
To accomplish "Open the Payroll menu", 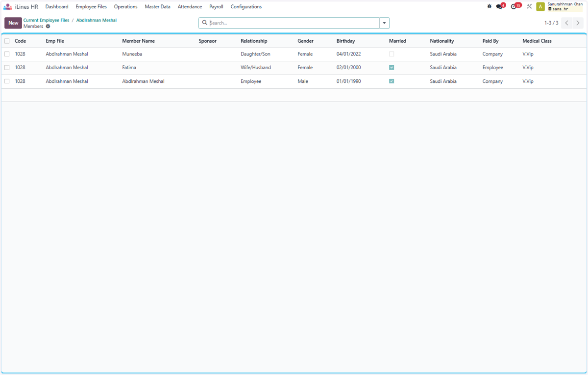I will pos(216,7).
